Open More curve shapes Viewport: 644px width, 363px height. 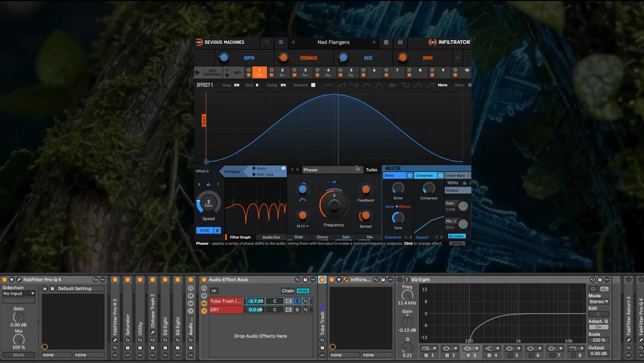[442, 85]
